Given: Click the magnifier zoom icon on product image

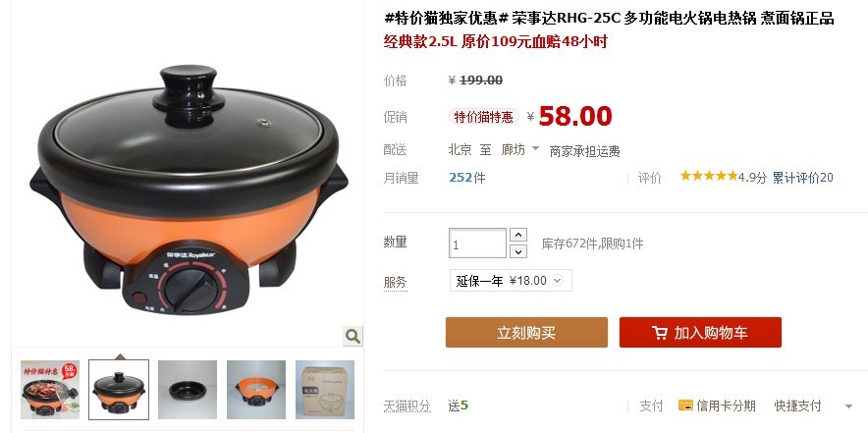Looking at the screenshot, I should tap(353, 336).
